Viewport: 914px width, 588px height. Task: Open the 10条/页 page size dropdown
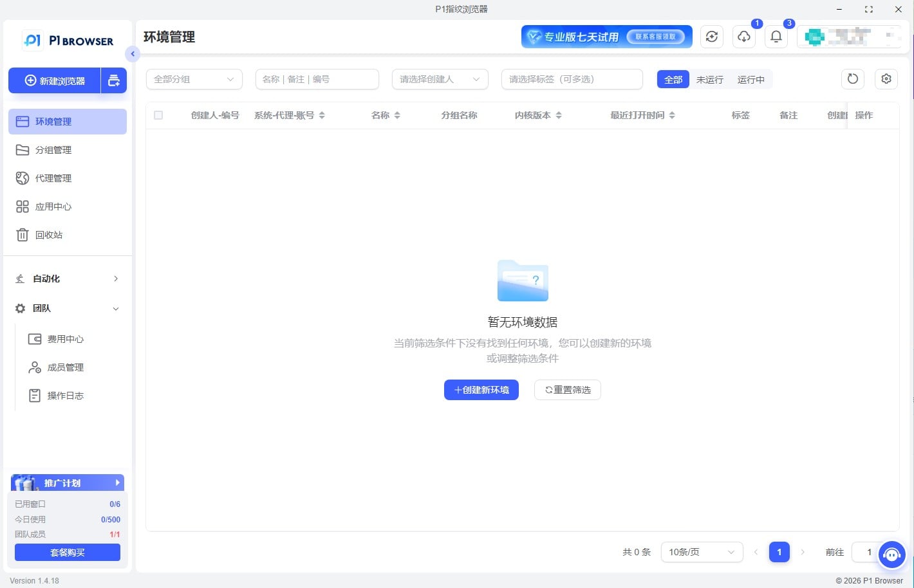click(702, 552)
